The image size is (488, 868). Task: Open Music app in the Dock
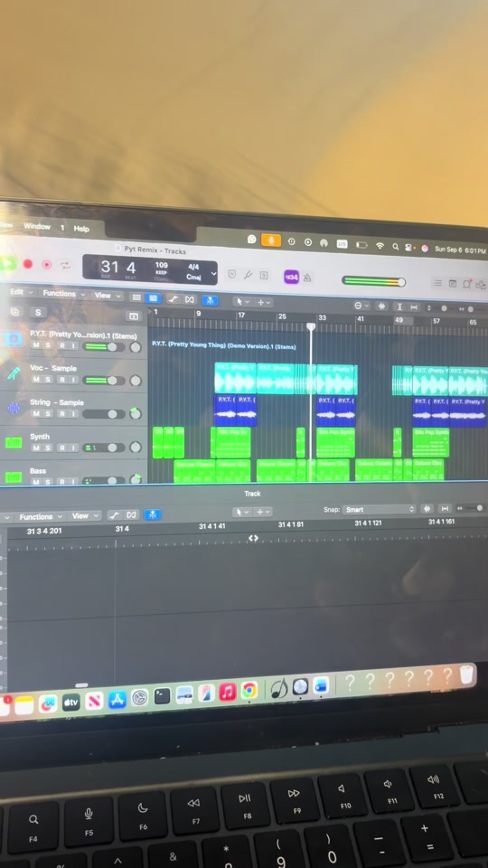228,692
